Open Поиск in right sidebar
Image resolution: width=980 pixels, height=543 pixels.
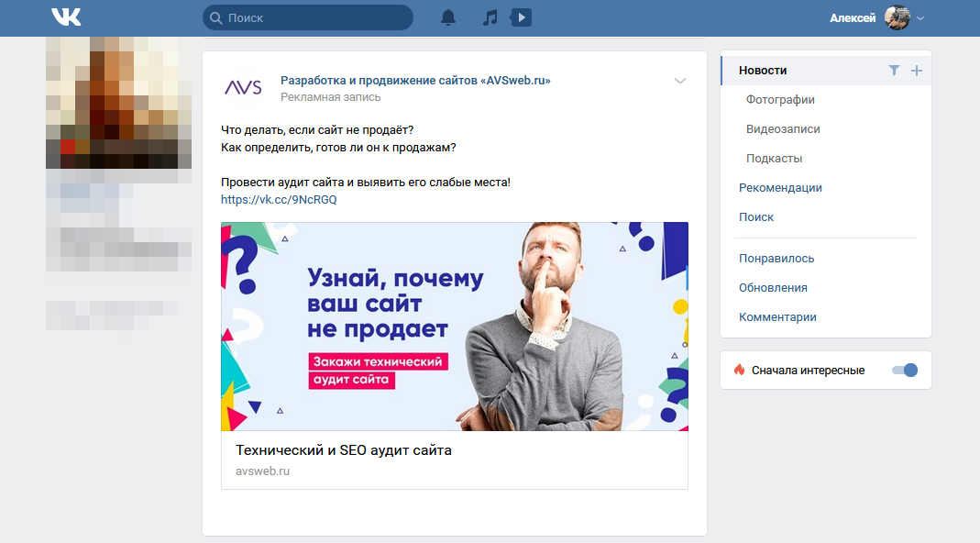click(755, 217)
